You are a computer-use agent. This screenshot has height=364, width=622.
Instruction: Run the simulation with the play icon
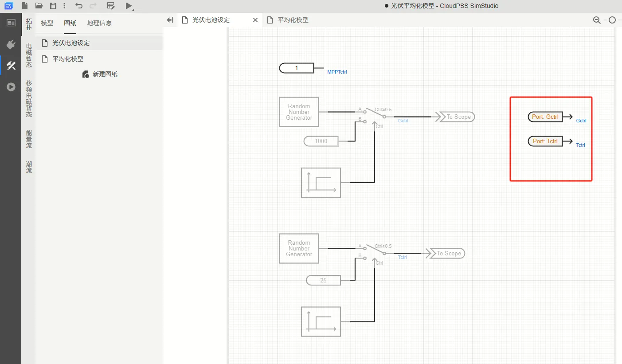pos(129,6)
